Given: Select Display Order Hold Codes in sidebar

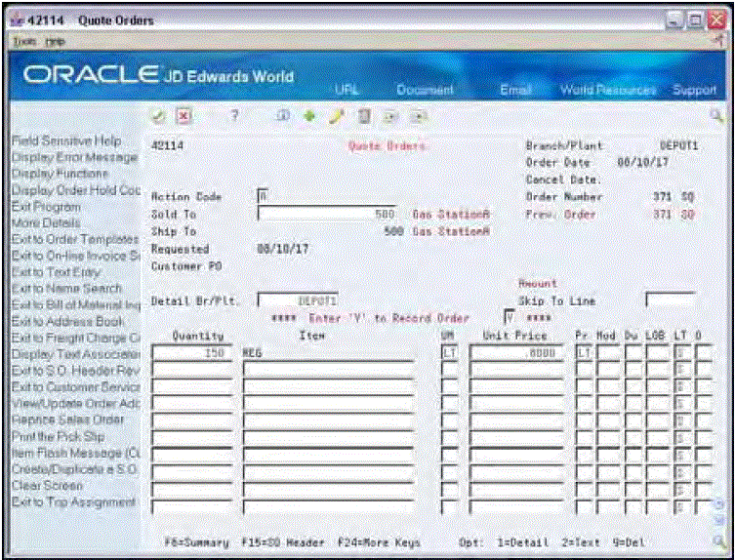Looking at the screenshot, I should point(75,190).
